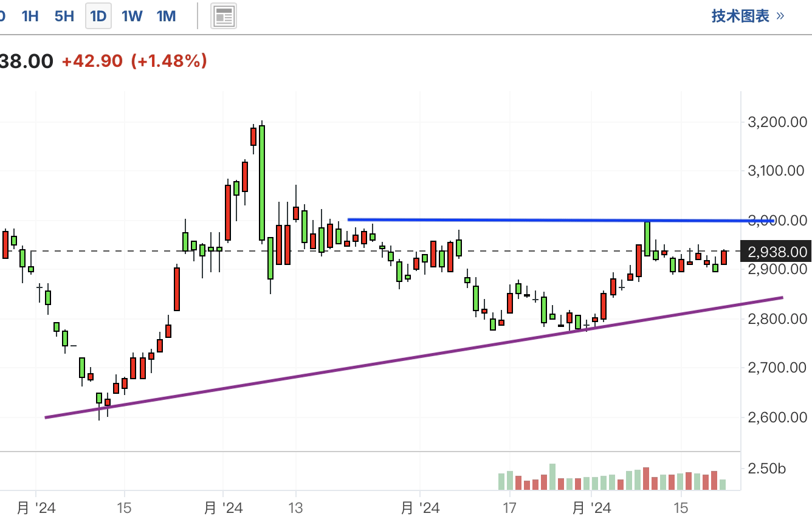Image resolution: width=812 pixels, height=519 pixels.
Task: Click the 3,200.00 price axis label
Action: click(x=777, y=122)
